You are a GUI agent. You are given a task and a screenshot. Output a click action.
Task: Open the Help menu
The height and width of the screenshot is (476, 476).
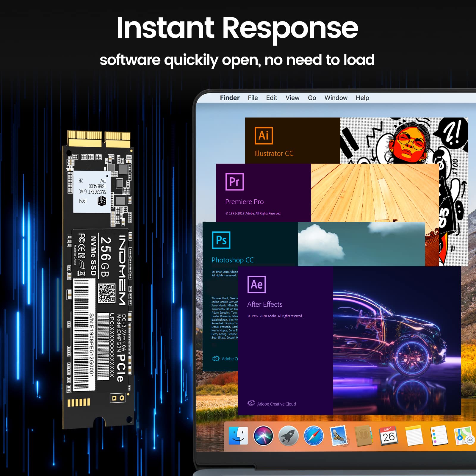[x=362, y=98]
